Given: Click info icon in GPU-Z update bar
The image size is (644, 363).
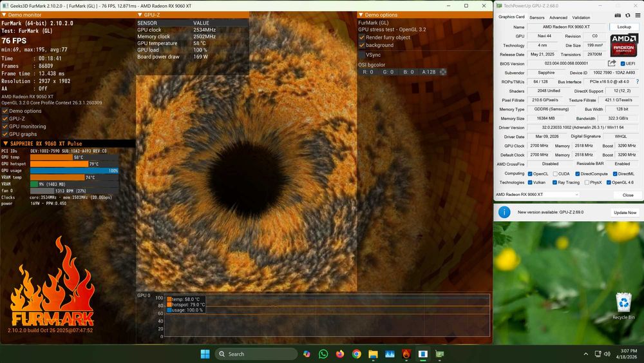Looking at the screenshot, I should coord(504,212).
